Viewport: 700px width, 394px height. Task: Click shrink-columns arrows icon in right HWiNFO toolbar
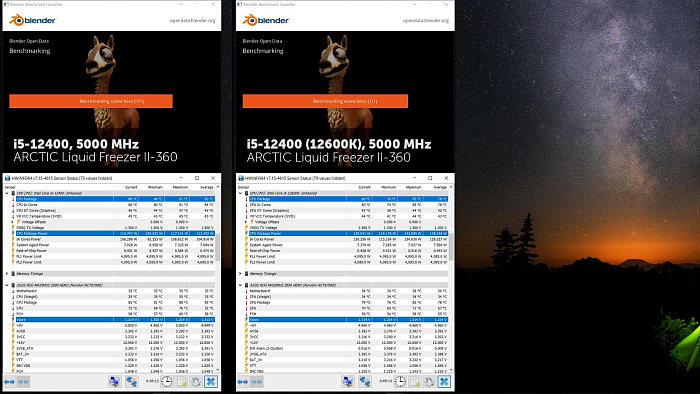click(256, 382)
